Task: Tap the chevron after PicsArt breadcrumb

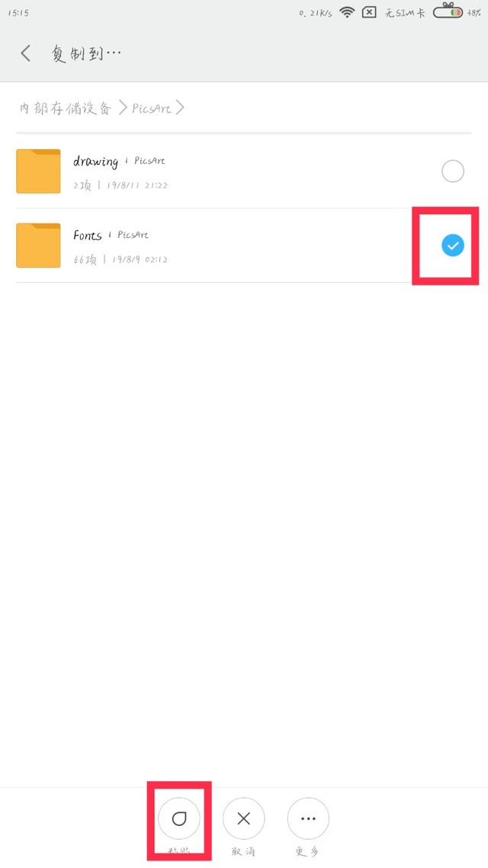Action: (180, 108)
